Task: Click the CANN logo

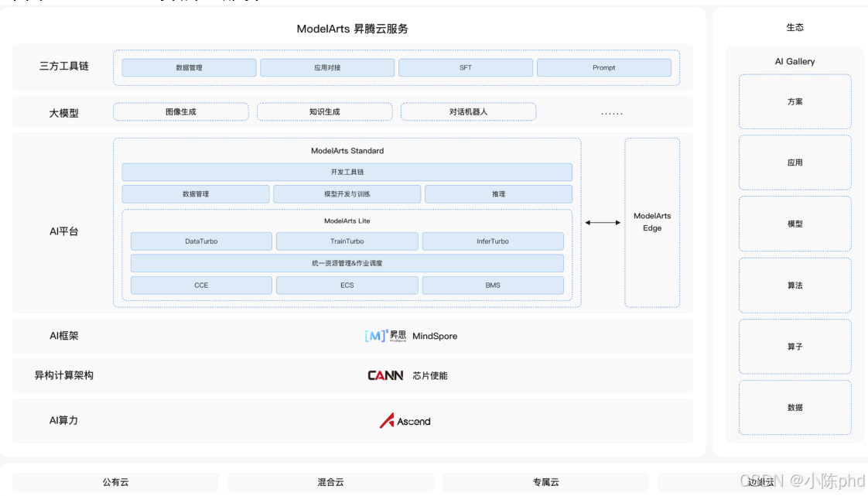Action: coord(385,375)
